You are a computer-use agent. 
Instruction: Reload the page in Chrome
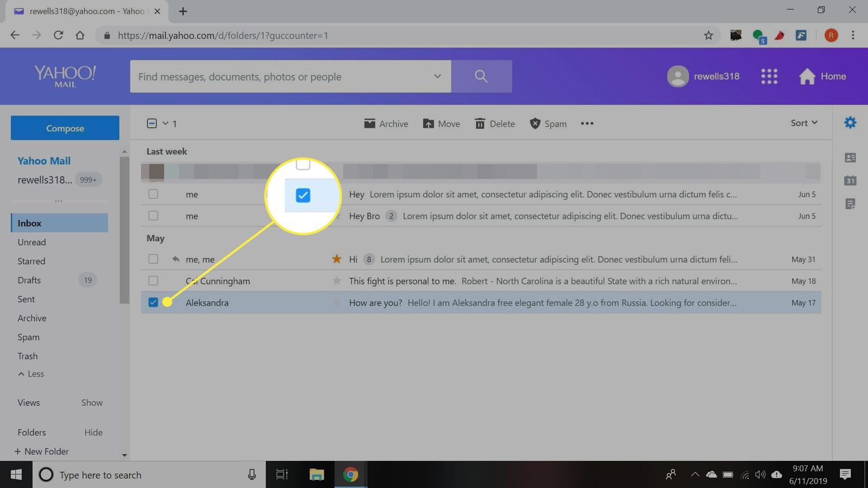point(58,35)
